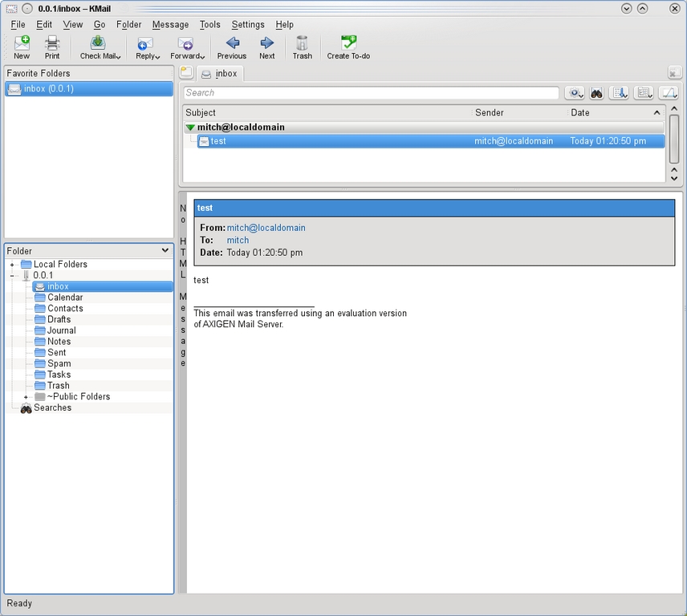Viewport: 687px width, 616px height.
Task: Collapse the mitch@localdomain message group
Action: [x=190, y=128]
